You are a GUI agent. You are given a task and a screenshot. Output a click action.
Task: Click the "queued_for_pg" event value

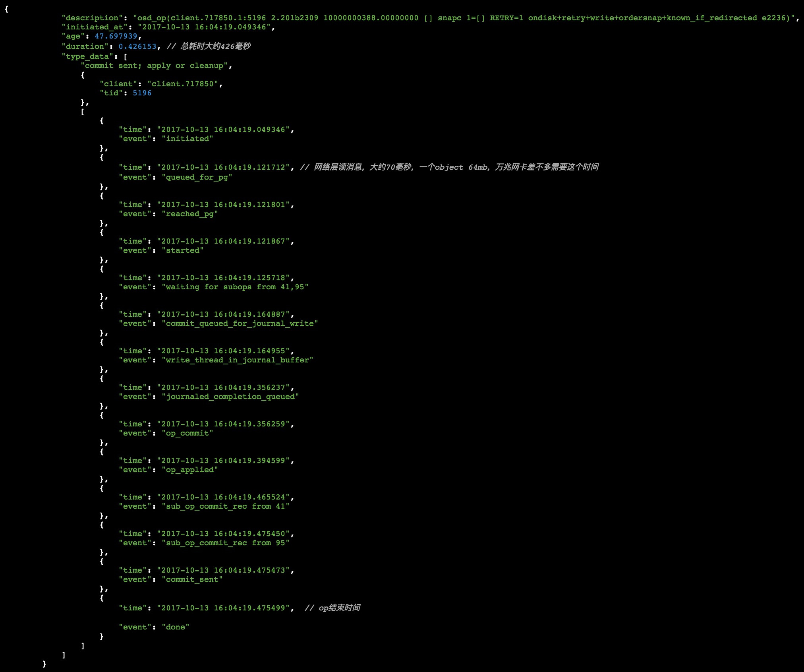coord(197,177)
